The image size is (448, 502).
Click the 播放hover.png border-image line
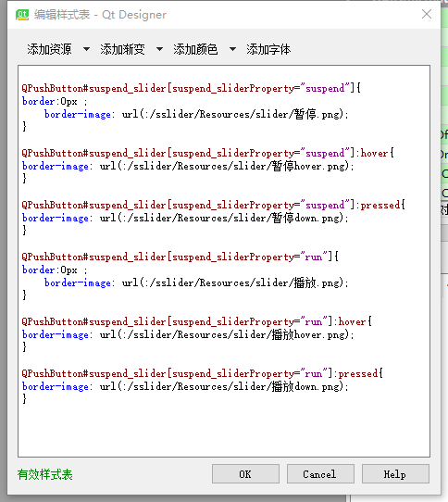[188, 334]
